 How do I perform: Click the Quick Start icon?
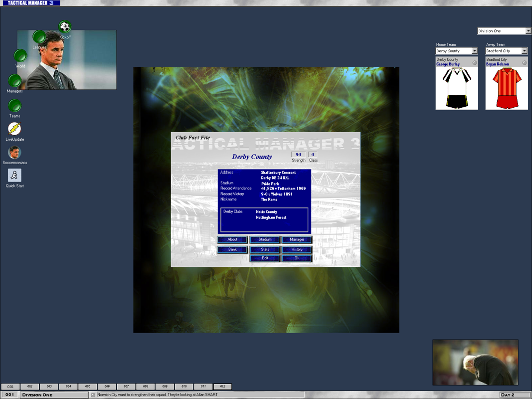14,176
